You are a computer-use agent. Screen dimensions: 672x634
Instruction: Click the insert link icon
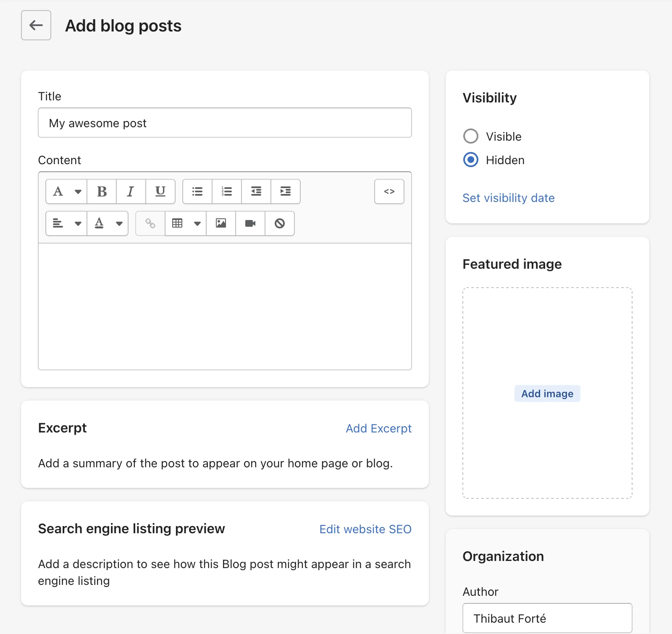click(150, 223)
